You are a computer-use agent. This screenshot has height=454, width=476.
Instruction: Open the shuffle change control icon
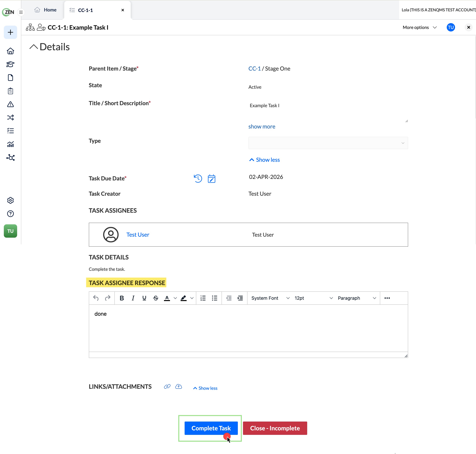click(x=10, y=118)
